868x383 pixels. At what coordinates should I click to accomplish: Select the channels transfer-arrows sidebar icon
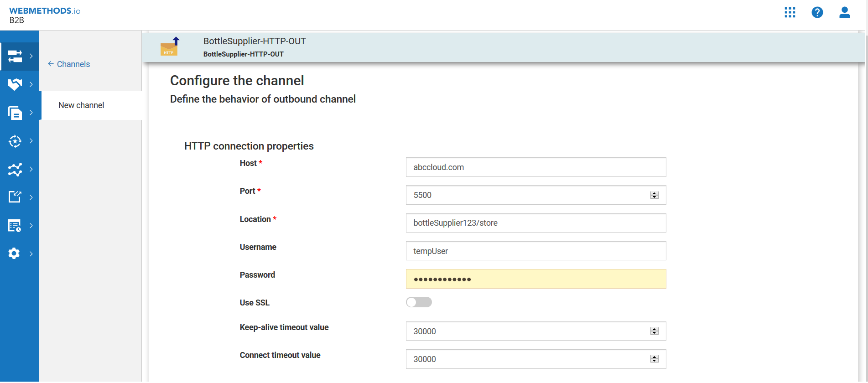click(15, 56)
